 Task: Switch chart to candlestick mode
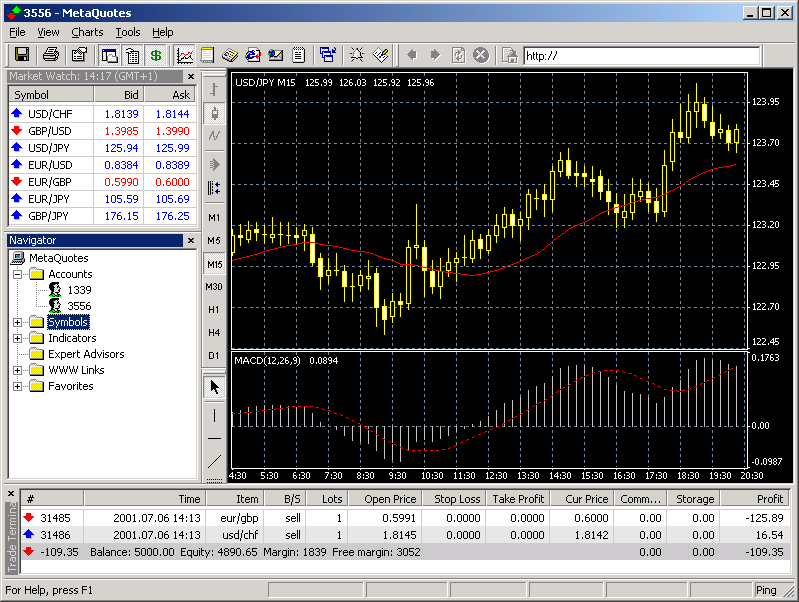click(214, 112)
